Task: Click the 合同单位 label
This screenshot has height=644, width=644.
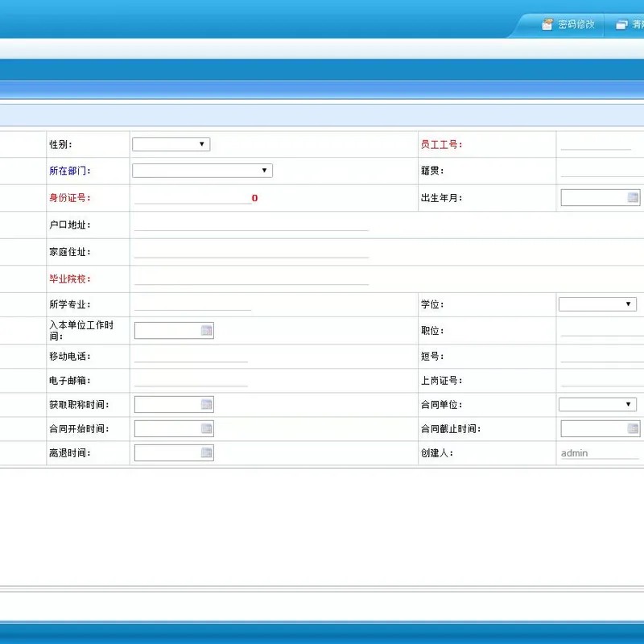Action: click(x=441, y=405)
